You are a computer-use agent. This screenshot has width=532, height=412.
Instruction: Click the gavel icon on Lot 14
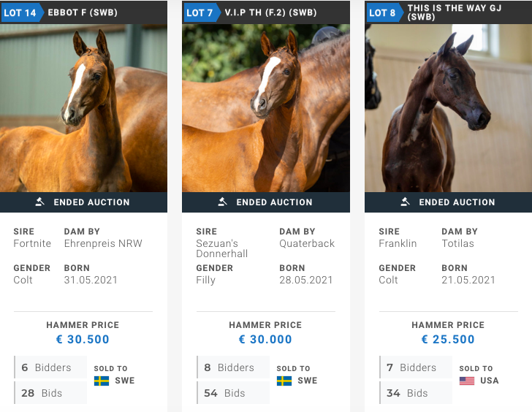(x=39, y=202)
